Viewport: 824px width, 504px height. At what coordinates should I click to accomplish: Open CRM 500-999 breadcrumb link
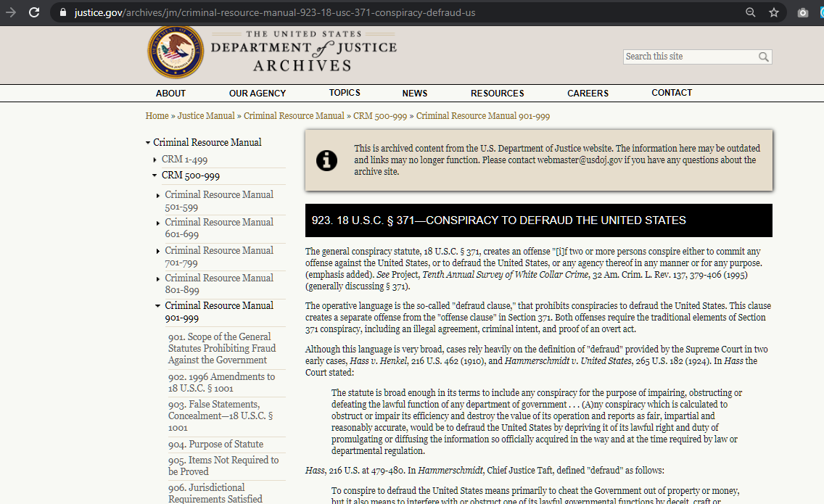pos(380,115)
